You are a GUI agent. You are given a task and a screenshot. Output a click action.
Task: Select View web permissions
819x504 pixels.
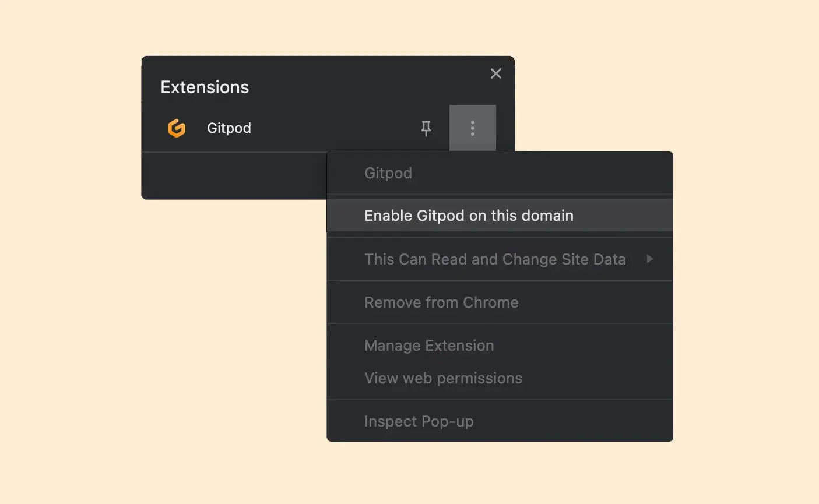[x=500, y=378]
